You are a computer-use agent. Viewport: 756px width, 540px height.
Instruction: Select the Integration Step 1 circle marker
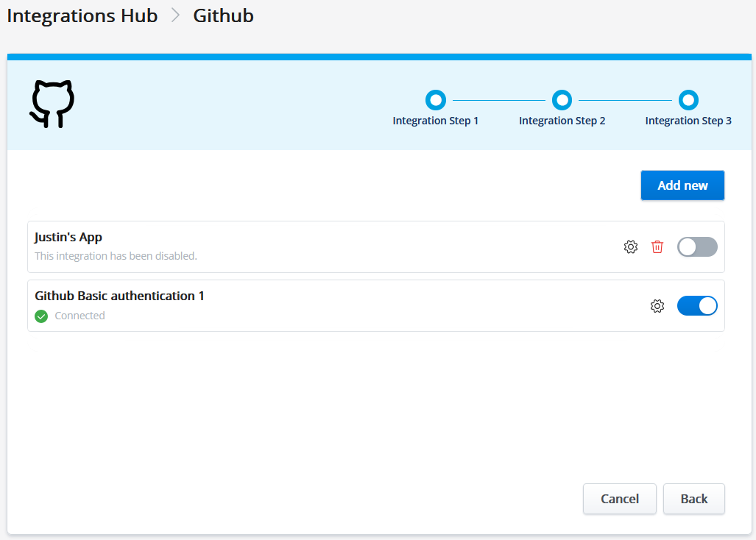click(436, 100)
